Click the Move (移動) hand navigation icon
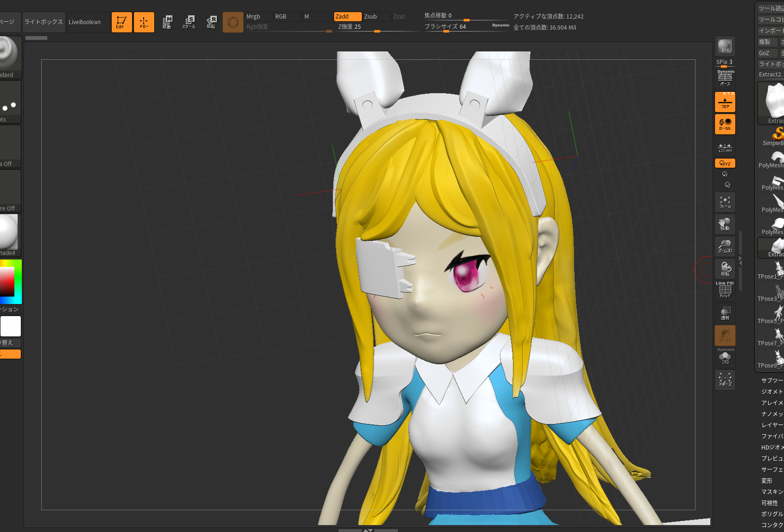The image size is (784, 532). (x=725, y=224)
